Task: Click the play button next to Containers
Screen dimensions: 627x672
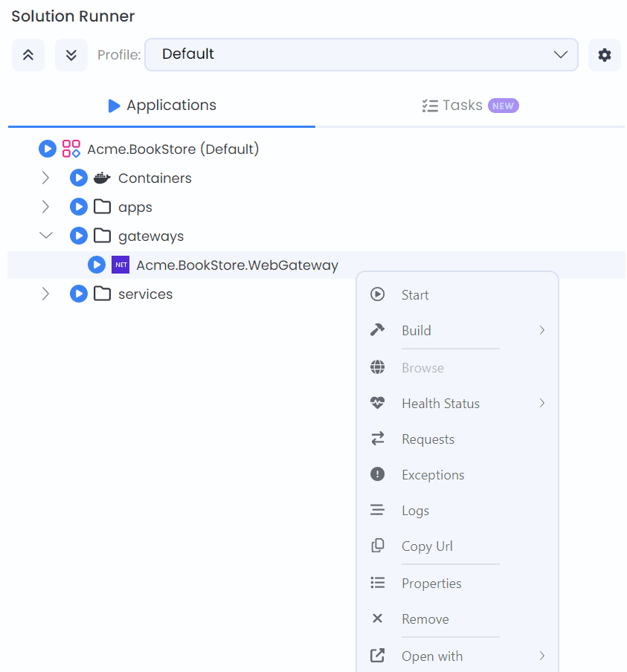Action: [x=78, y=178]
